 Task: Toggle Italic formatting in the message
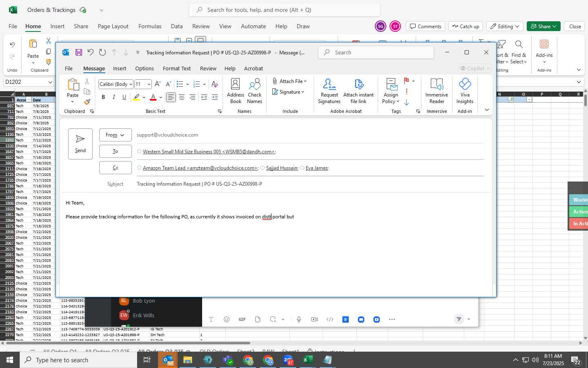[x=114, y=97]
